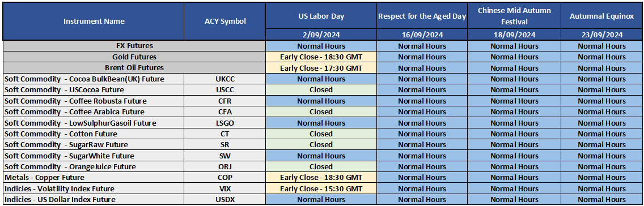The height and width of the screenshot is (206, 644).
Task: Click the 2/09/2024 date cell
Action: [321, 35]
